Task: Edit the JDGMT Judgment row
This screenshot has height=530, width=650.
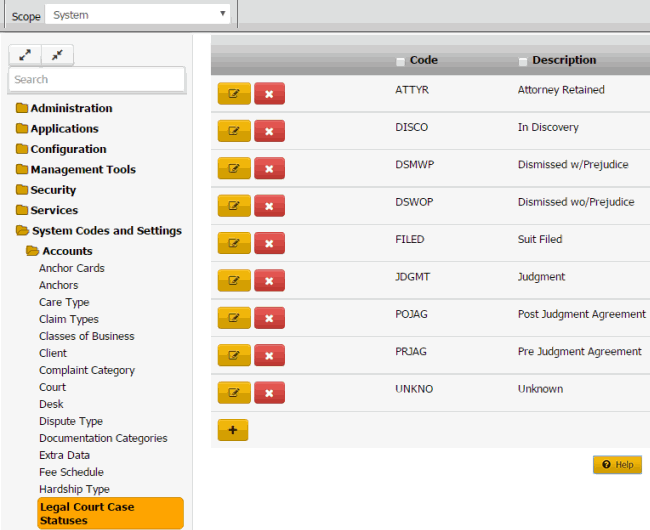Action: click(x=234, y=280)
